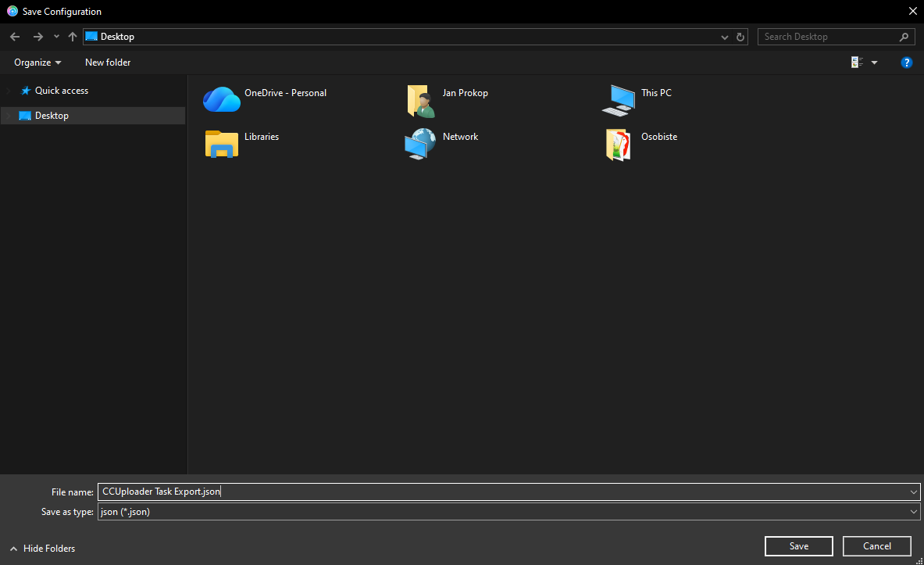Open the Libraries folder icon
The image size is (924, 565).
point(222,144)
